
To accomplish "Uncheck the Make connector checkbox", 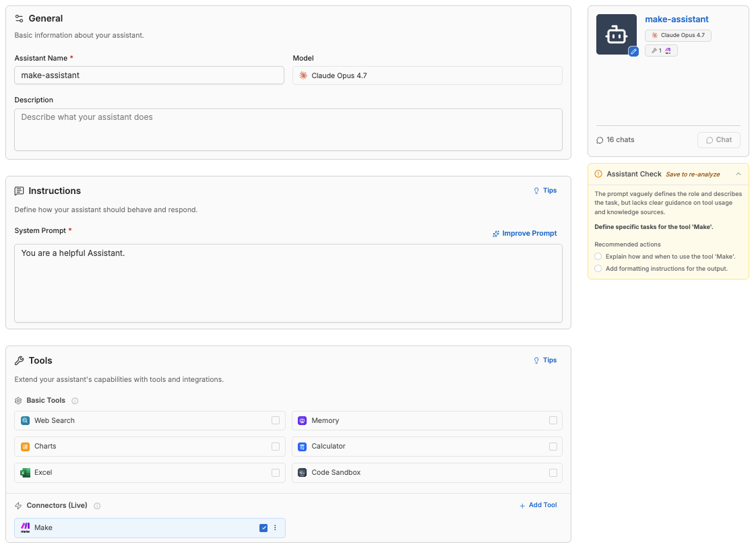I will click(x=263, y=527).
